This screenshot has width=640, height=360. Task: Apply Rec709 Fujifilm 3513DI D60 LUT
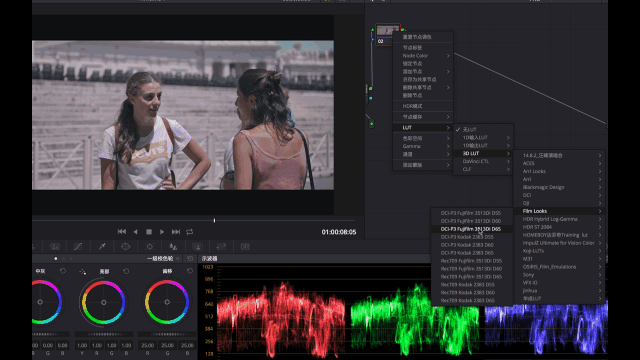[472, 269]
